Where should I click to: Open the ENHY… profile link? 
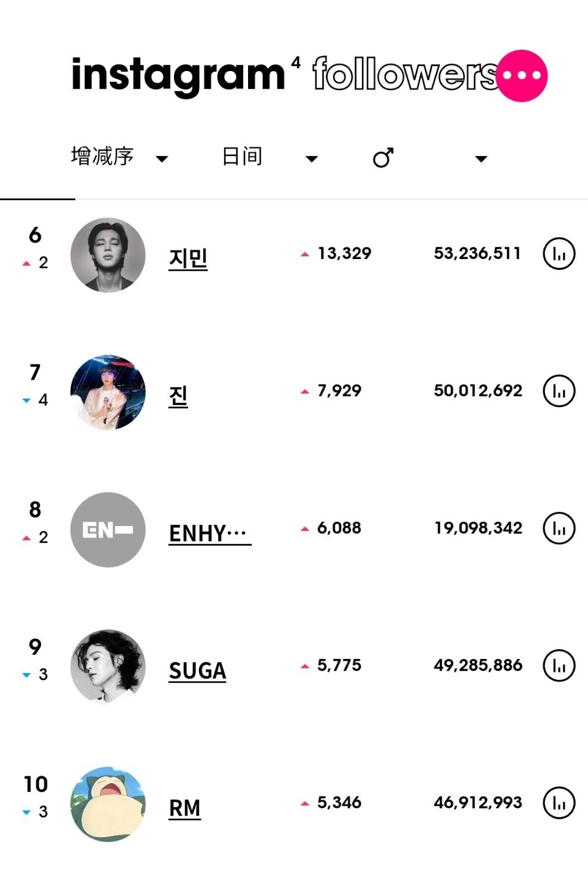(209, 533)
